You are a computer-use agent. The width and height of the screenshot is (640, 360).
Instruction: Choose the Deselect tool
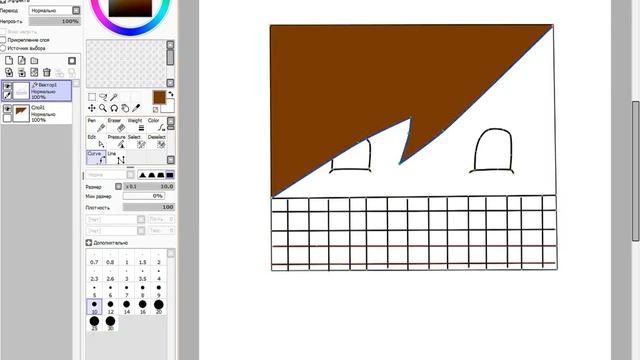pyautogui.click(x=156, y=142)
